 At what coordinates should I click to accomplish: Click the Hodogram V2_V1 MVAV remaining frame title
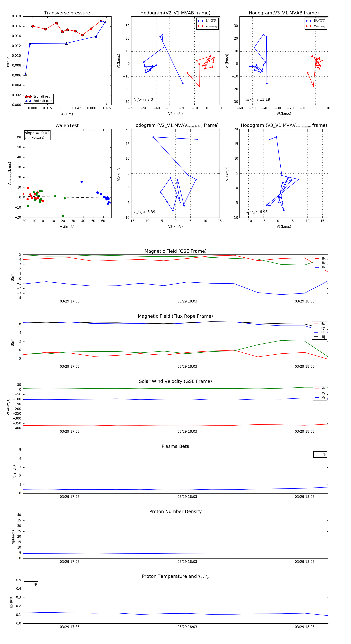coord(175,125)
